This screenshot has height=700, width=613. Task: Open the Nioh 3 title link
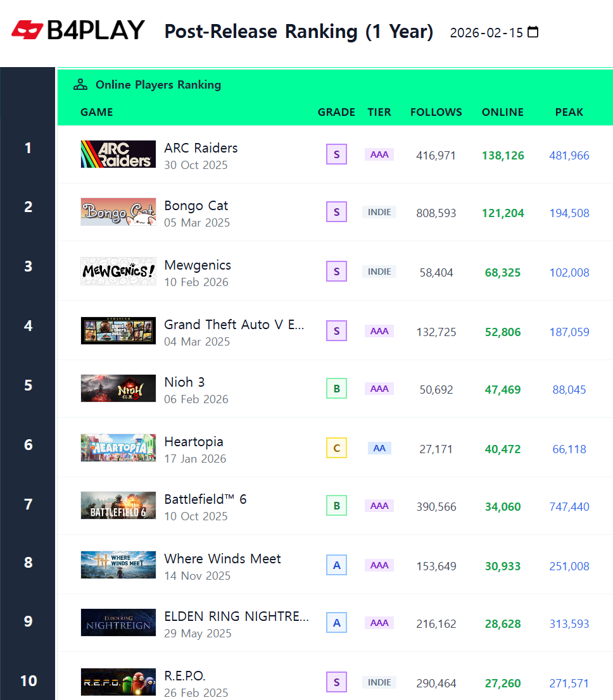point(184,382)
